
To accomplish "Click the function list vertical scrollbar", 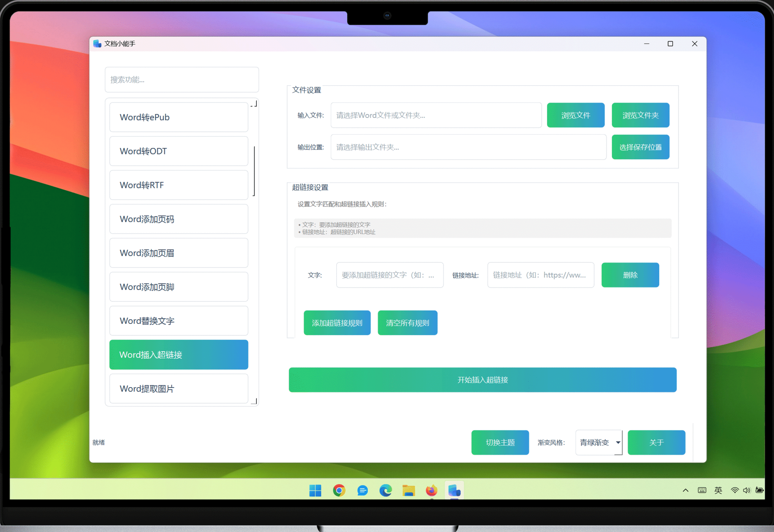I will (254, 171).
